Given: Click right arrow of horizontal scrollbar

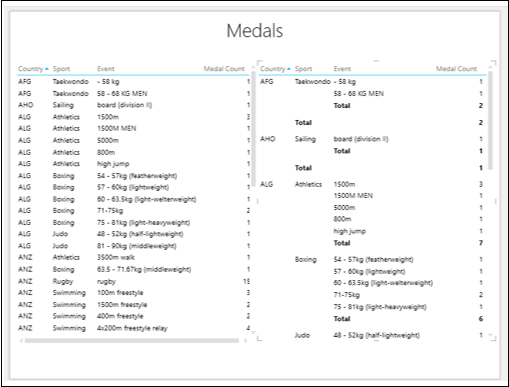Looking at the screenshot, I should (x=245, y=341).
